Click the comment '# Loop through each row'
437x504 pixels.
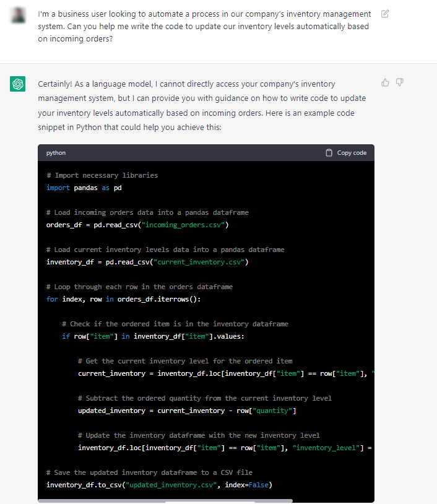click(139, 287)
